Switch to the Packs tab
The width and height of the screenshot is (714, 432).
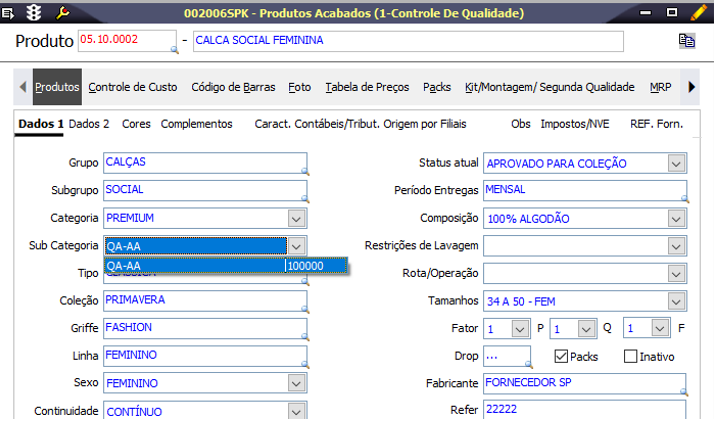(x=437, y=87)
